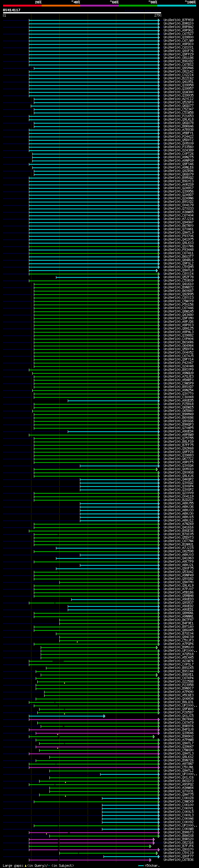Open hit UniRef100_Q39800

point(178,37)
